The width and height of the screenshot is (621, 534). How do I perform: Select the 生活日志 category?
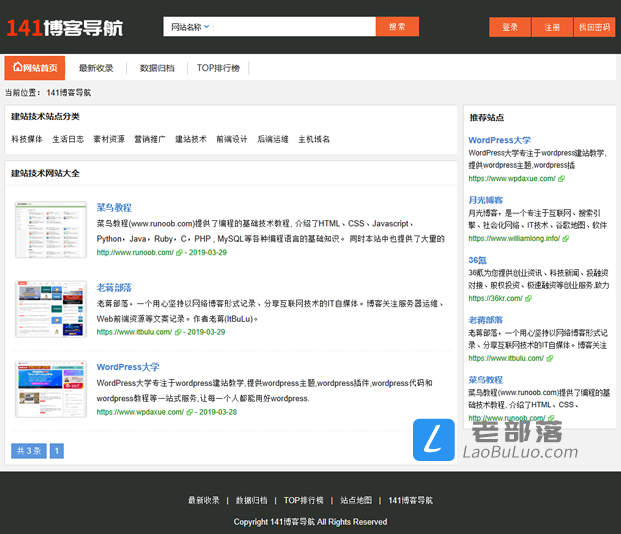click(68, 139)
